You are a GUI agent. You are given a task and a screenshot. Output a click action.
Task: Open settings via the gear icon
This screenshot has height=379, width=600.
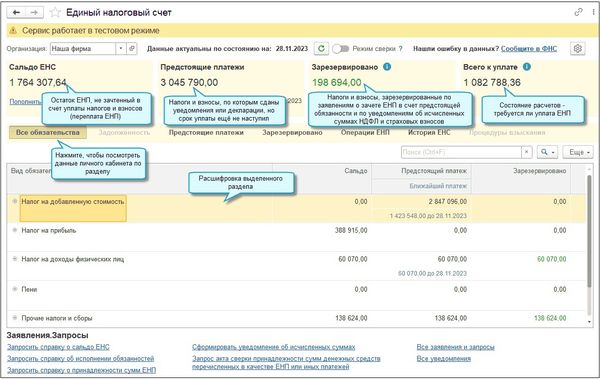pyautogui.click(x=577, y=49)
